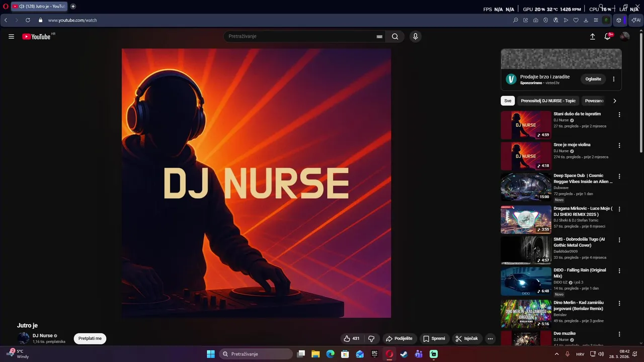Open the DJ Nurse channel name link
644x362 pixels.
[43, 335]
